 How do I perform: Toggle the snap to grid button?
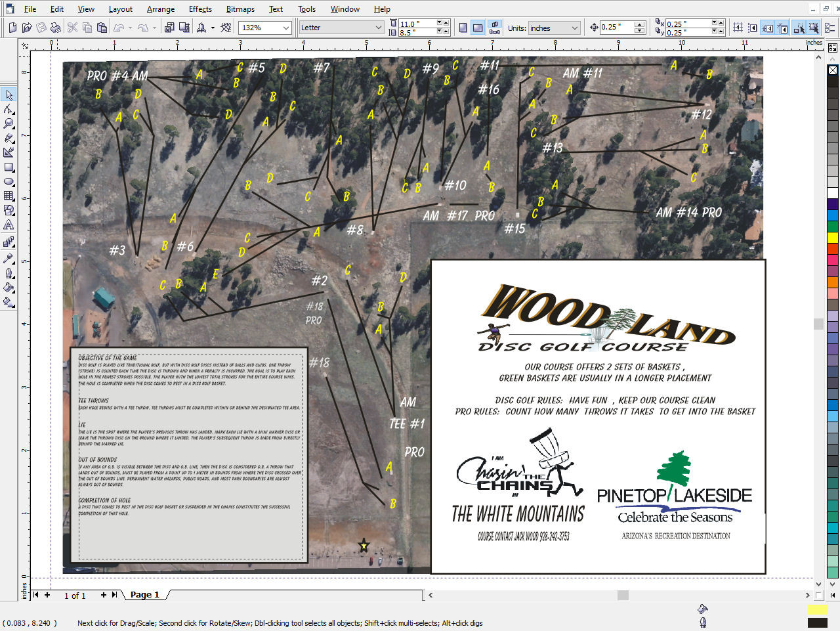tap(738, 28)
